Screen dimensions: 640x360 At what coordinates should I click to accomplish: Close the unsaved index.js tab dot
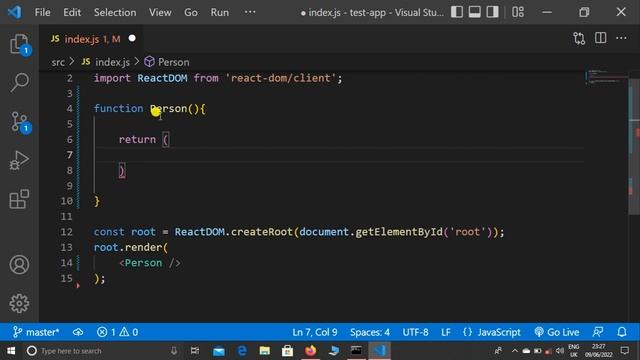[x=132, y=38]
